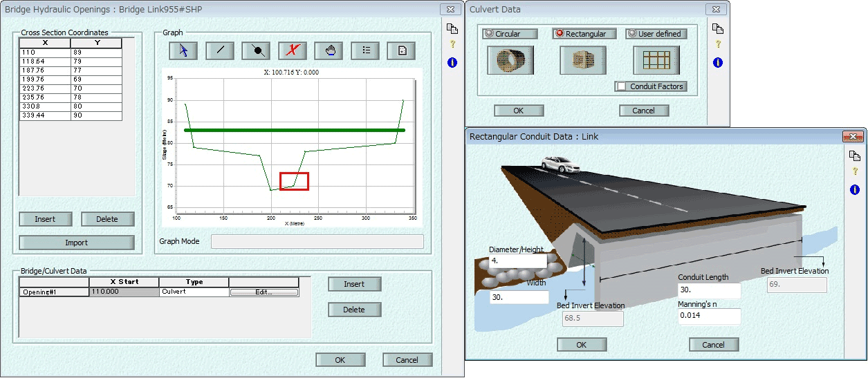Click Y value 77 beside 187.76
Image resolution: width=868 pixels, height=378 pixels.
97,70
